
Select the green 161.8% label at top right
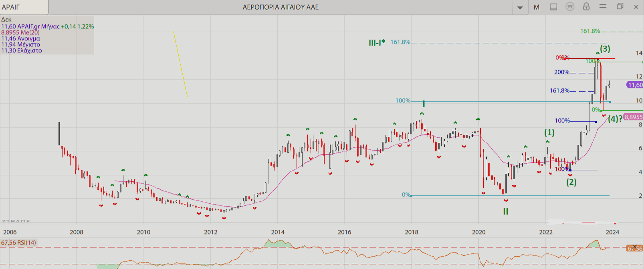coord(590,31)
